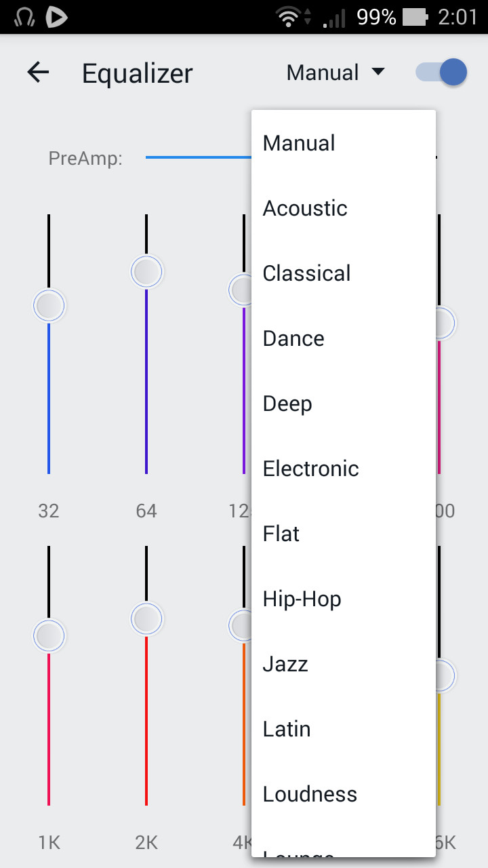Click the headphones icon in the status bar
The width and height of the screenshot is (488, 868).
point(23,17)
